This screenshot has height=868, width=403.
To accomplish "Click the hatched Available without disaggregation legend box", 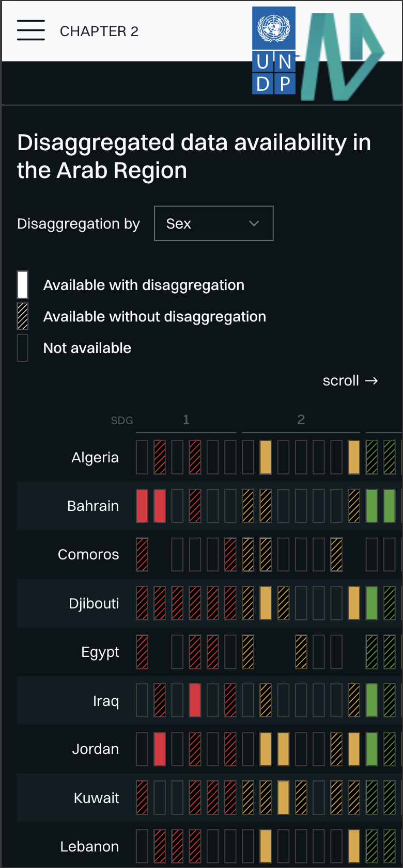I will click(x=23, y=316).
